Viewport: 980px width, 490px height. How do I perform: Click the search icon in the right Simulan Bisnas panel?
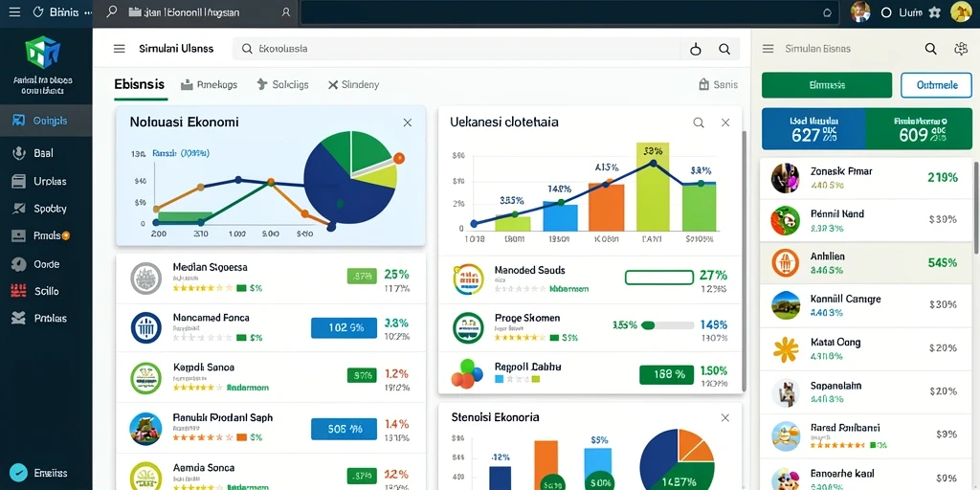click(930, 49)
